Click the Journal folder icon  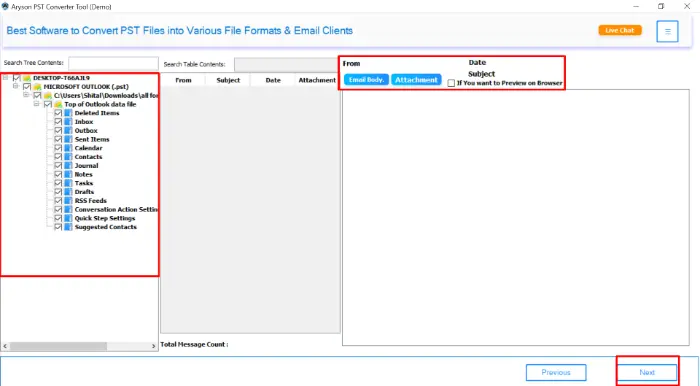click(68, 166)
